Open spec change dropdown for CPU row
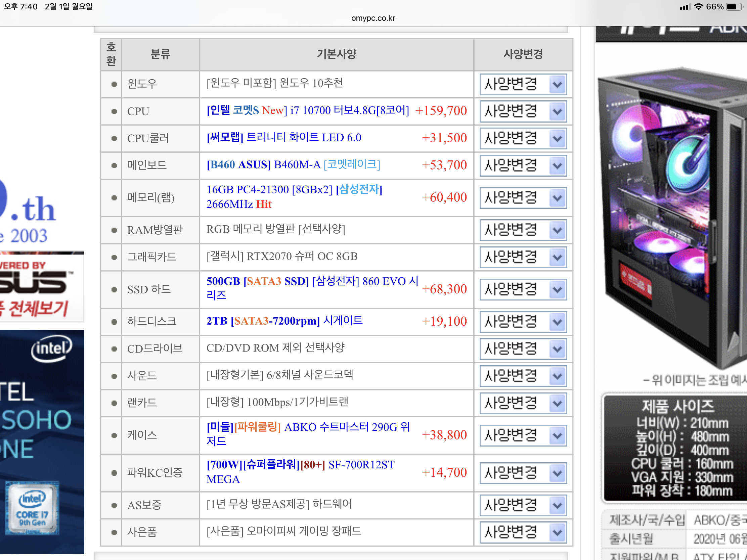 pyautogui.click(x=523, y=111)
